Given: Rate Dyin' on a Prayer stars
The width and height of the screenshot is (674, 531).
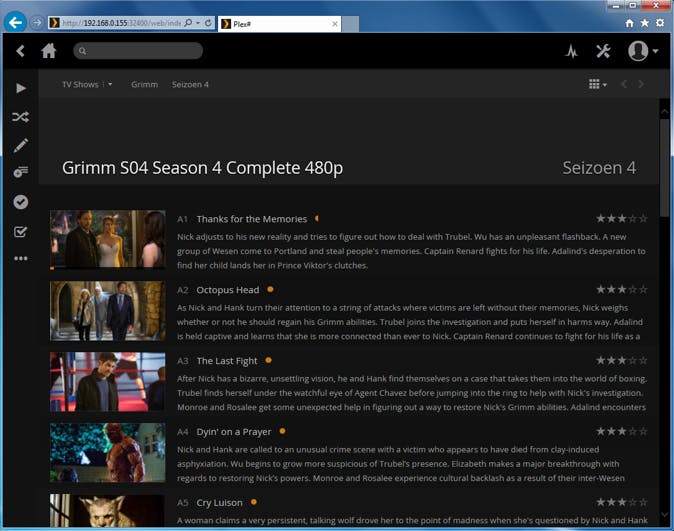Looking at the screenshot, I should (622, 431).
